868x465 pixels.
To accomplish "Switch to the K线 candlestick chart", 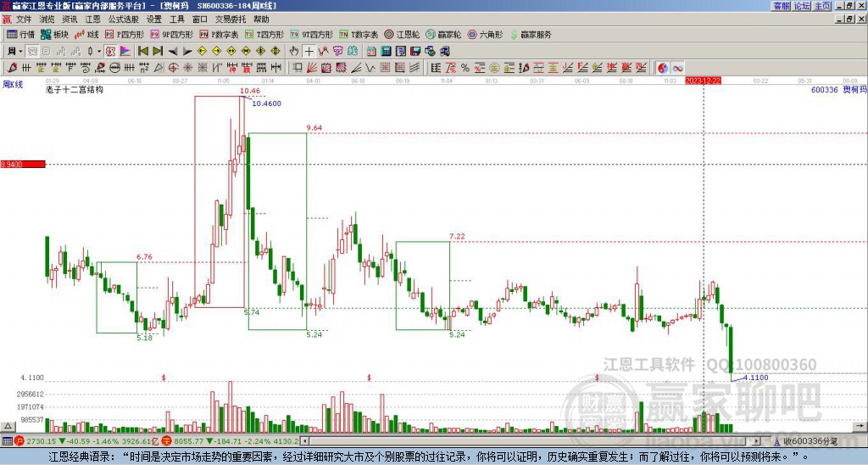I will (x=86, y=34).
